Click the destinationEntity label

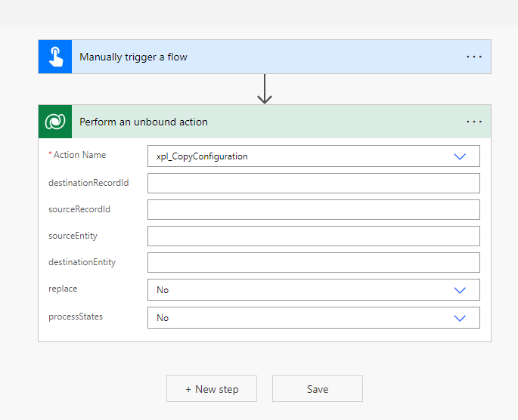[x=82, y=262]
